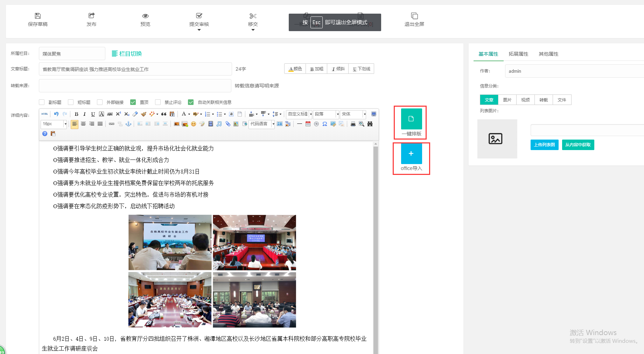Toggle editor fullscreen monitor icon
644x354 pixels.
[x=374, y=114]
